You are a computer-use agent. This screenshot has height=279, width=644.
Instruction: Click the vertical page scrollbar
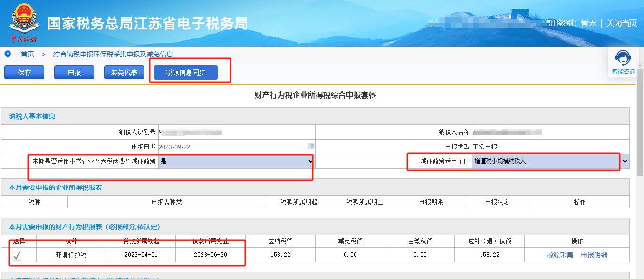[640, 142]
